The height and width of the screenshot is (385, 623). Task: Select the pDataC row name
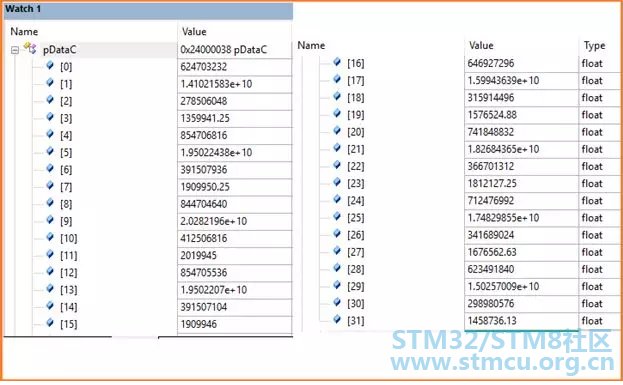click(x=60, y=50)
